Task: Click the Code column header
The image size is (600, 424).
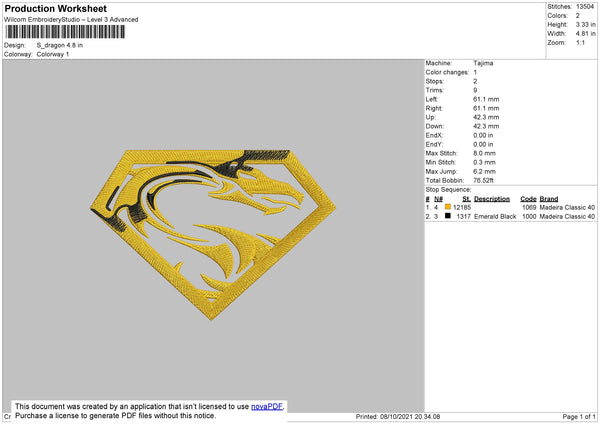Action: (528, 199)
